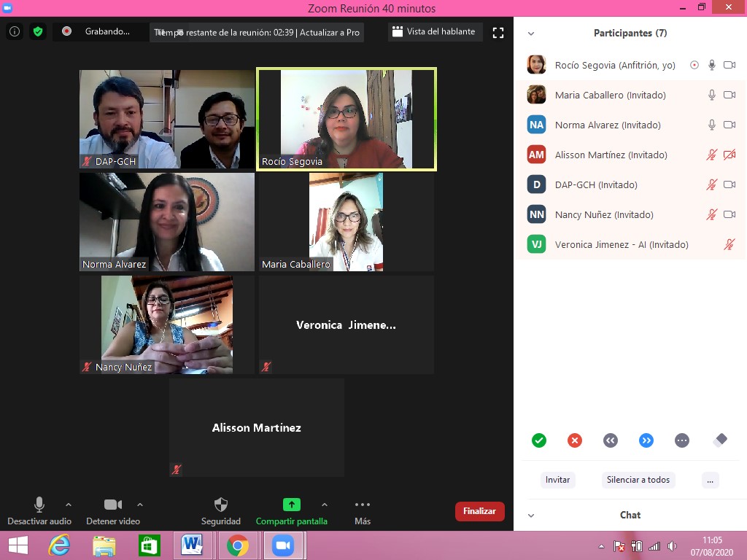Open video options arrow next to camera
Screen dimensions: 747x560
pyautogui.click(x=140, y=505)
